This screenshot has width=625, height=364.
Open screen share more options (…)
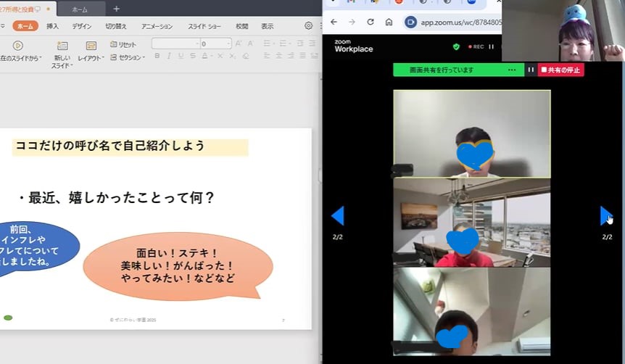(x=512, y=70)
